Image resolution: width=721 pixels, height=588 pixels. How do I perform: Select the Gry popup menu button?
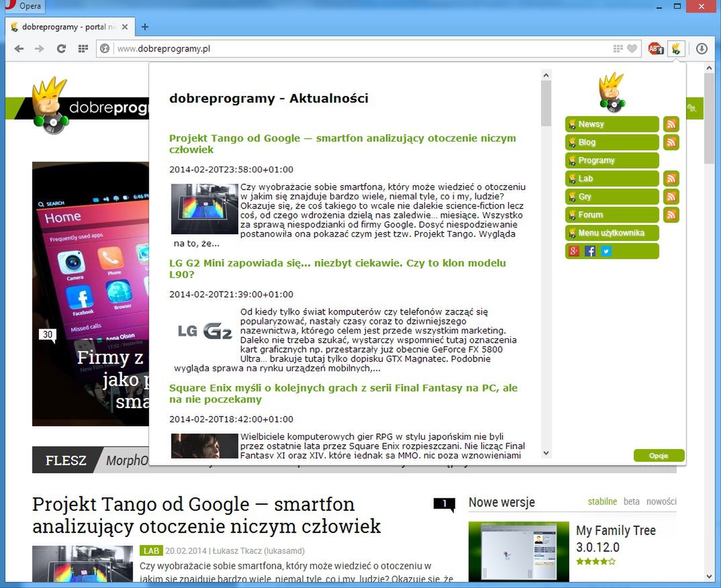pyautogui.click(x=612, y=196)
